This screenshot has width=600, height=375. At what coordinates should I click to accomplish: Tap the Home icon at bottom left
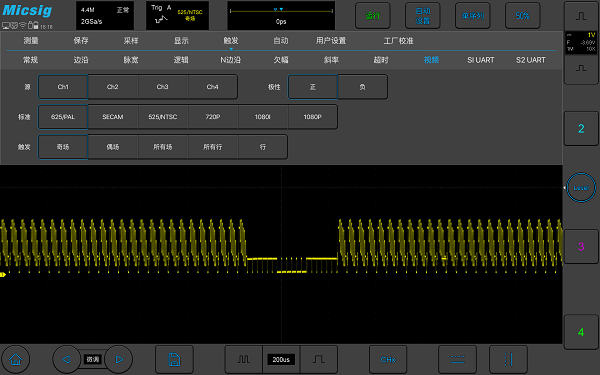pos(16,359)
